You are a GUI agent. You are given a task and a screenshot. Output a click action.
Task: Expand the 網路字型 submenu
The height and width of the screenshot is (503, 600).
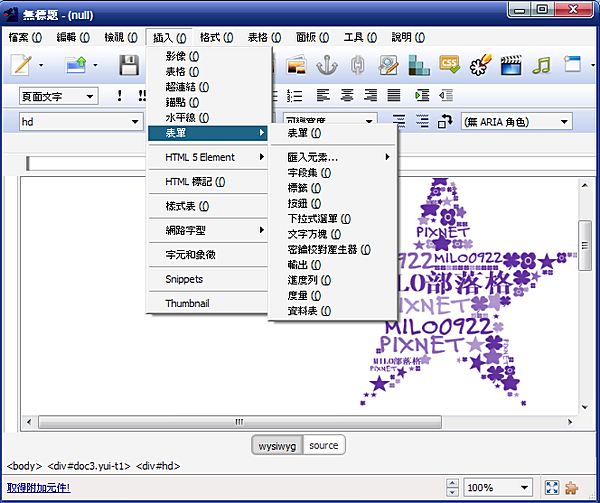(207, 230)
